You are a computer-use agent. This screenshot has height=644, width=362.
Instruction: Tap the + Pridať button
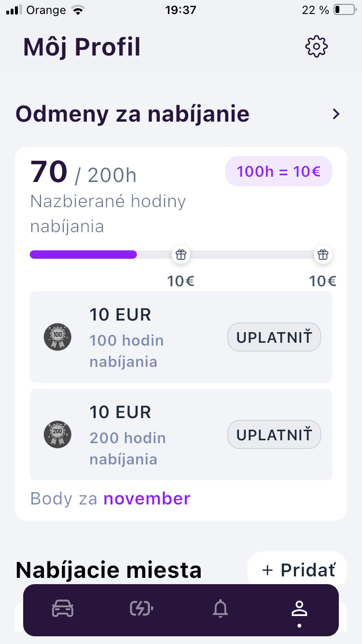[297, 570]
